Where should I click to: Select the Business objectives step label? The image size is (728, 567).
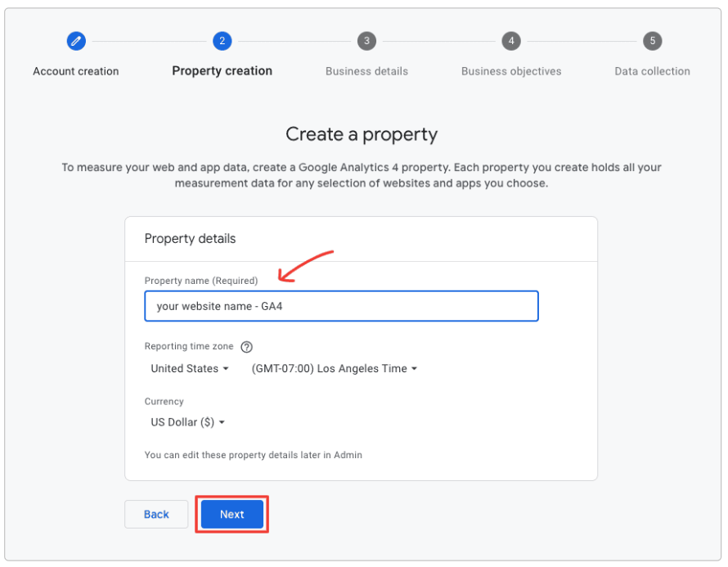point(511,71)
